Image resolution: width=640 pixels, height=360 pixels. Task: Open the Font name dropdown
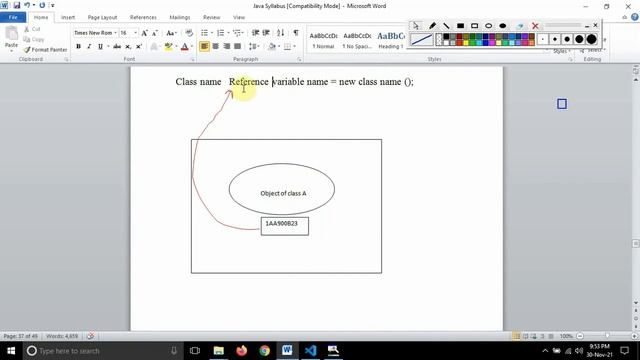[116, 33]
